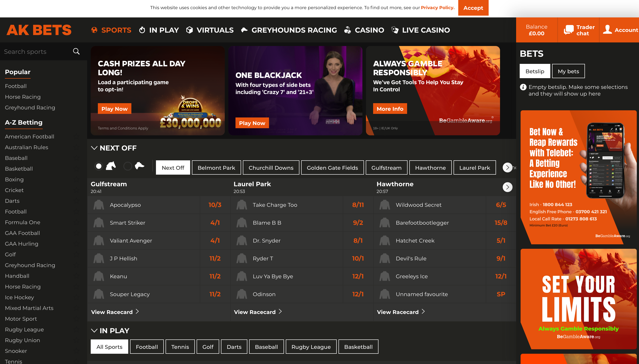
Task: Click jockey silk icon beside Take Charge Too
Action: tap(242, 205)
